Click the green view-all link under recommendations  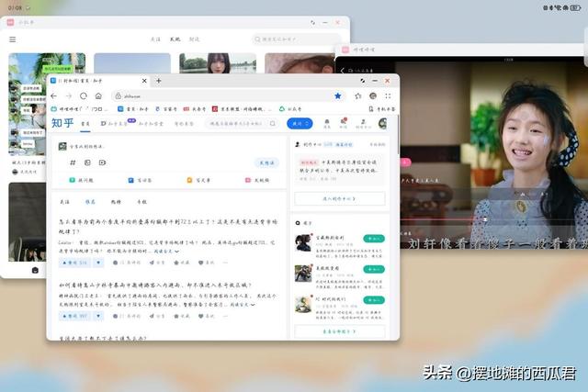tap(339, 331)
